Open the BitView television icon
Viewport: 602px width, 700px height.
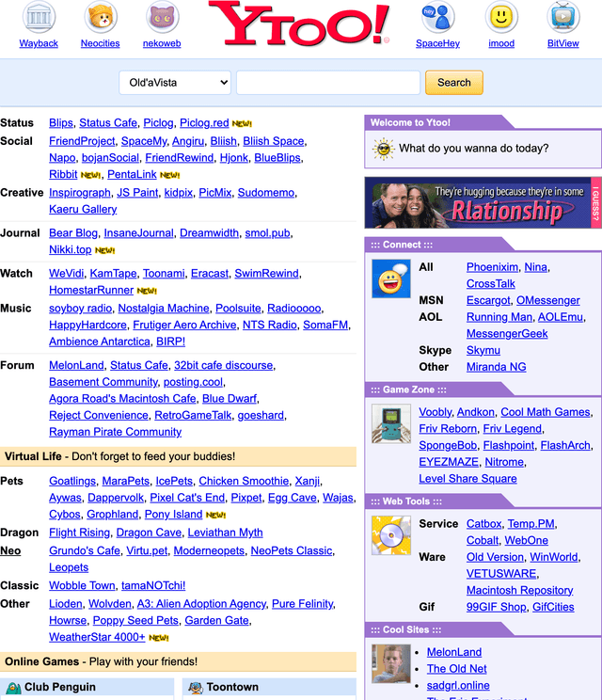[563, 17]
